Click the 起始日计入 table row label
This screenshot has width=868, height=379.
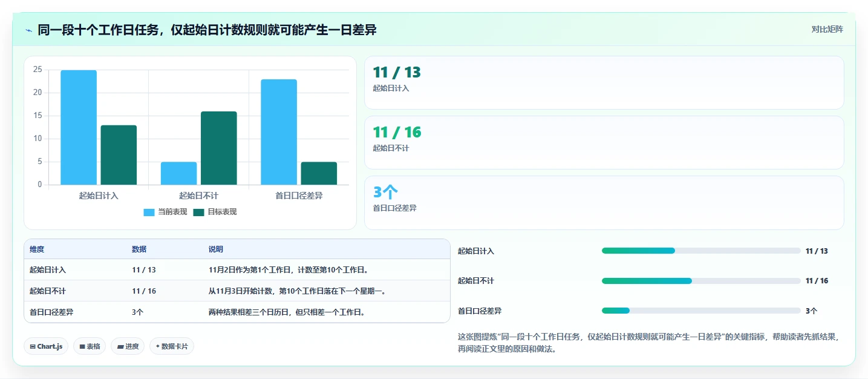coord(48,270)
